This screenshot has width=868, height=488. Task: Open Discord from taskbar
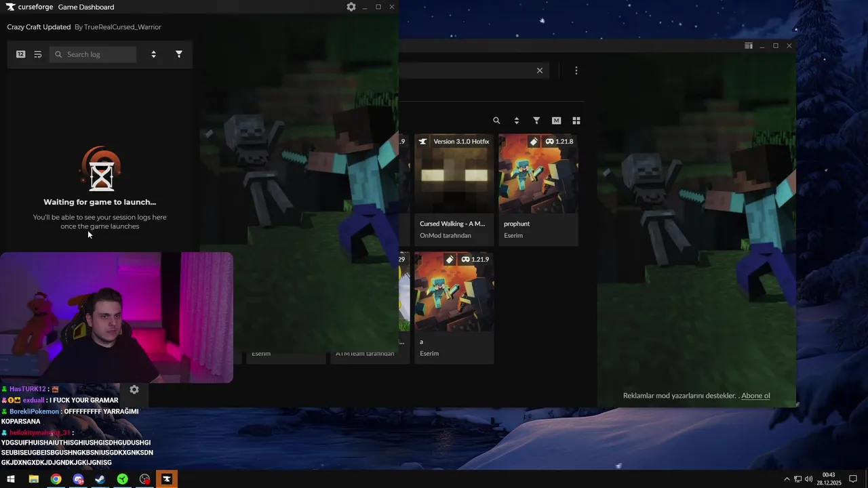click(x=78, y=479)
